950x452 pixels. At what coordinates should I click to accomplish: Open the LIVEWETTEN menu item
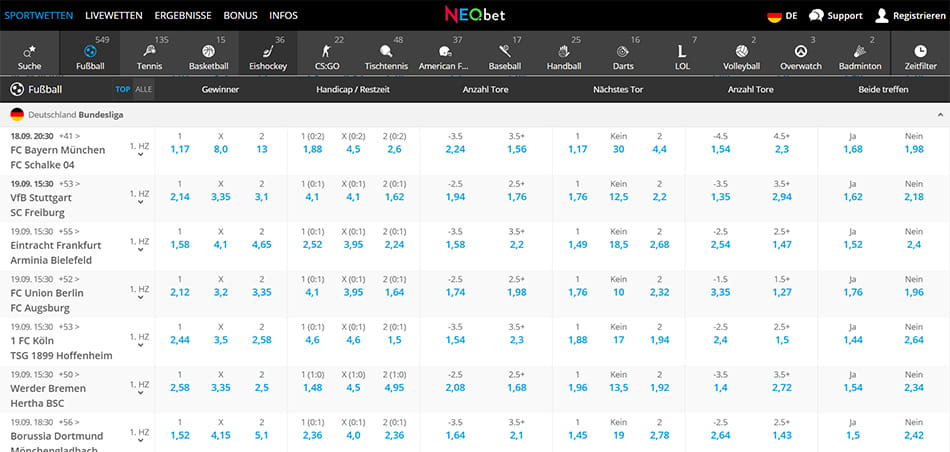tap(114, 16)
